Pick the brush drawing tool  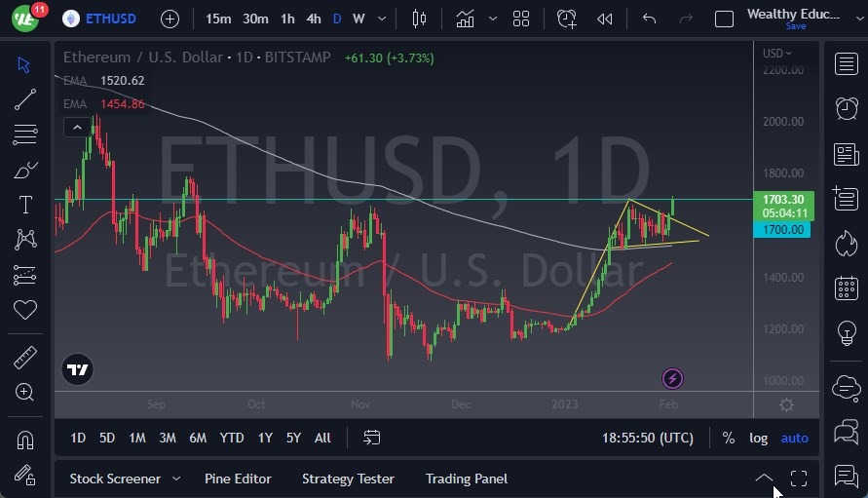[x=25, y=170]
